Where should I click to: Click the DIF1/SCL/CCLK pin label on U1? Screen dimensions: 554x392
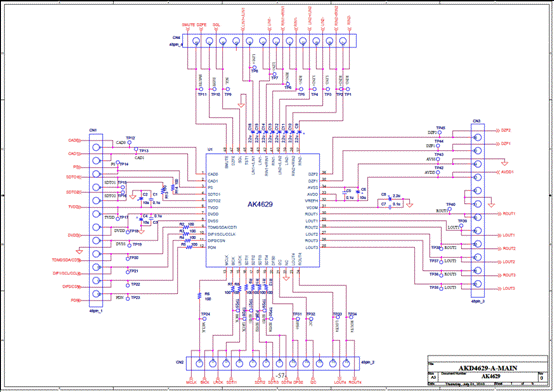222,234
